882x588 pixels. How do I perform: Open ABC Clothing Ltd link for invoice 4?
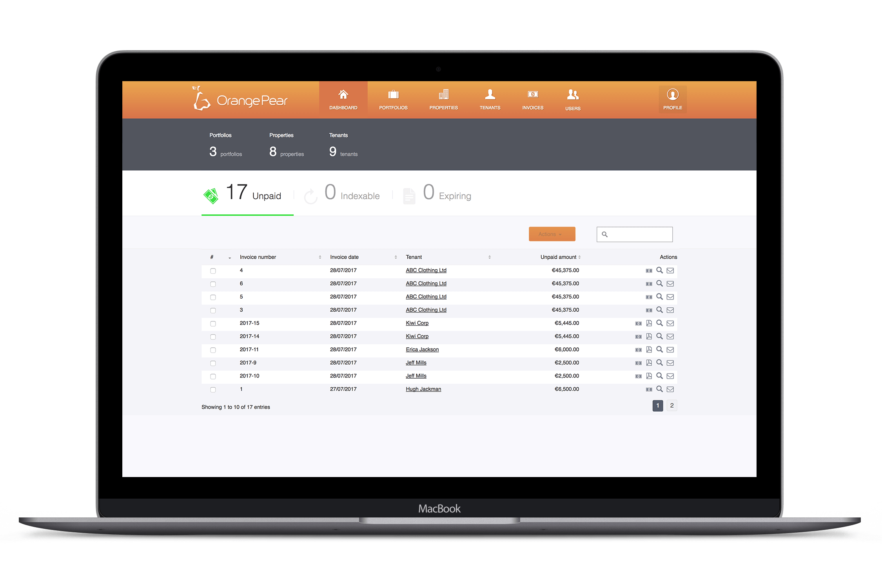coord(426,270)
